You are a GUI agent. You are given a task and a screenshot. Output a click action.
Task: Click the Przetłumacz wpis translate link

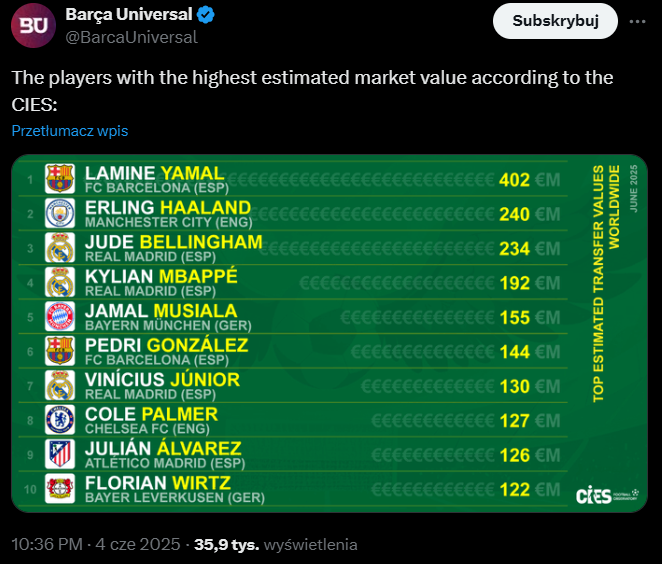pyautogui.click(x=70, y=131)
